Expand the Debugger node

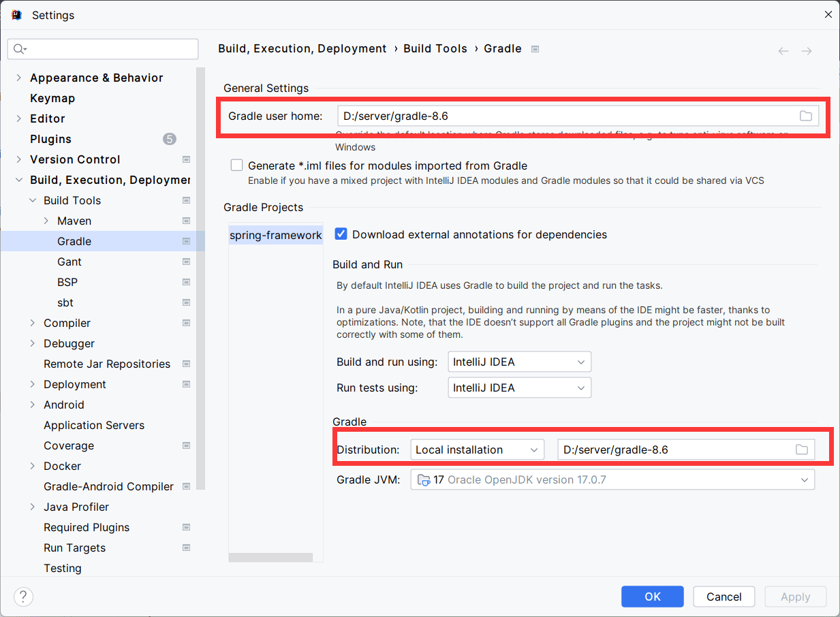(33, 343)
